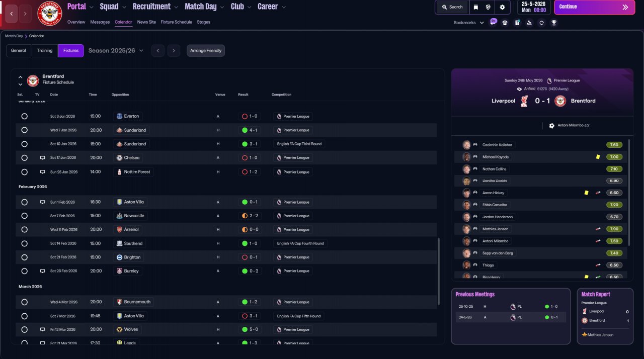Select radio circle for Wolves fixture

point(24,329)
